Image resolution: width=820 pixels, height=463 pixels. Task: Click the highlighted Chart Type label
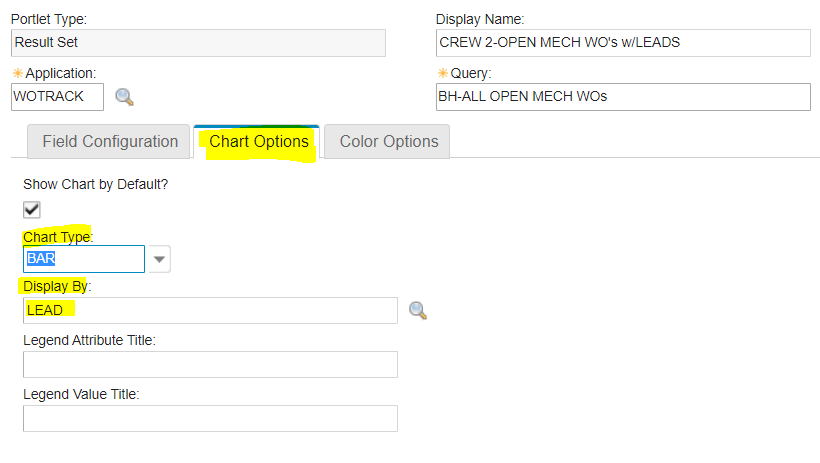pyautogui.click(x=57, y=236)
